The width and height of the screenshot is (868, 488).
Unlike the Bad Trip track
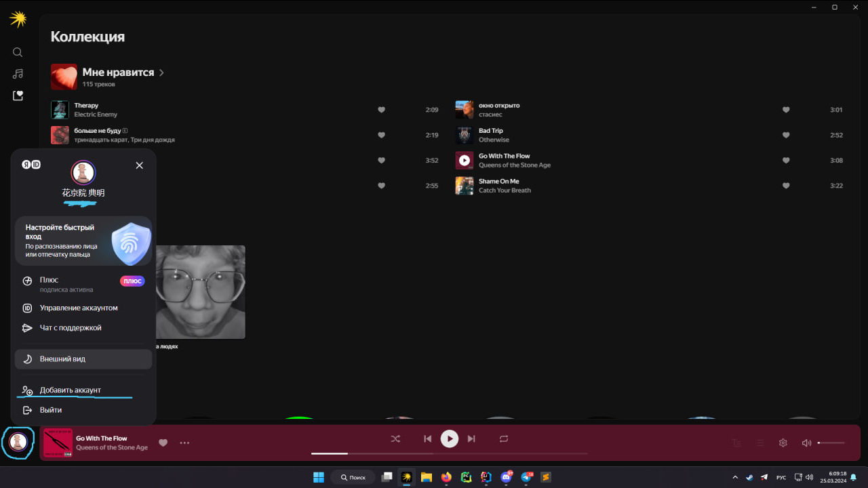pyautogui.click(x=786, y=135)
